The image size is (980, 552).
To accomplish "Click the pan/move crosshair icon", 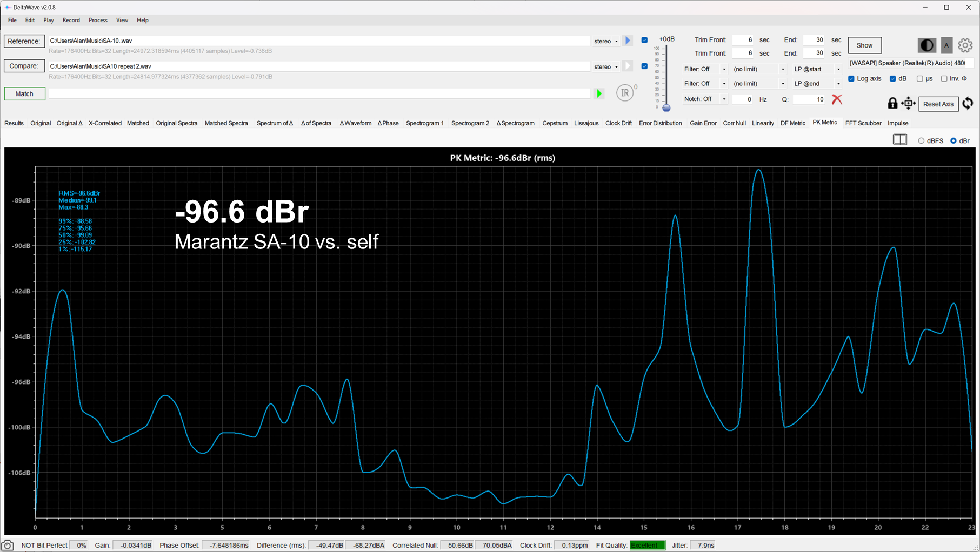I will [908, 103].
